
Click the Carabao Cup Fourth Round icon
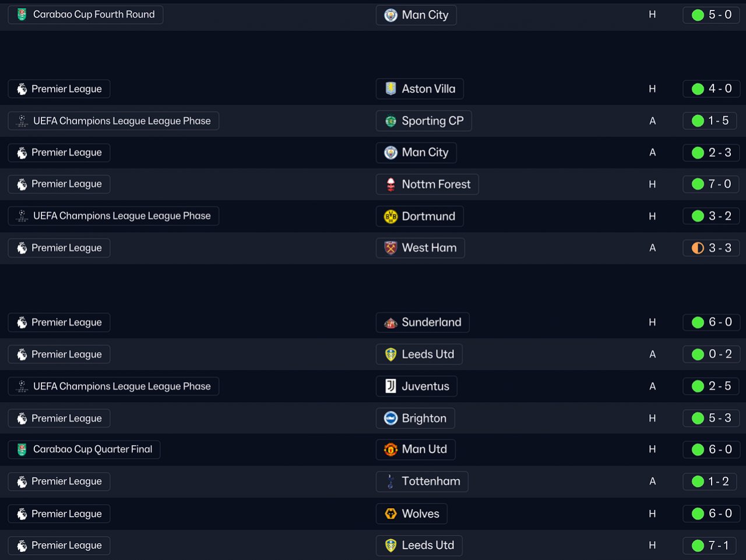22,15
